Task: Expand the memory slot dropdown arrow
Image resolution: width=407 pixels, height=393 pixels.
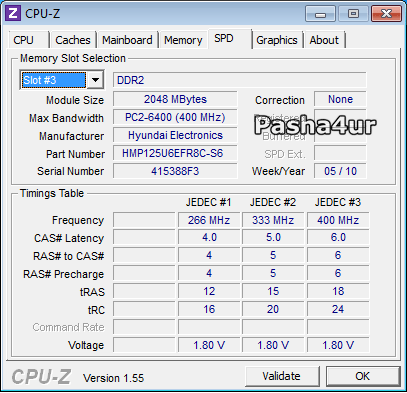Action: click(95, 80)
